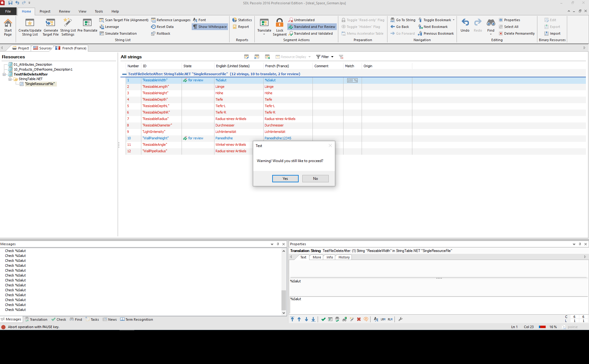Viewport: 589px width, 364px height.
Task: Toggle Bookmark on current string
Action: click(434, 20)
